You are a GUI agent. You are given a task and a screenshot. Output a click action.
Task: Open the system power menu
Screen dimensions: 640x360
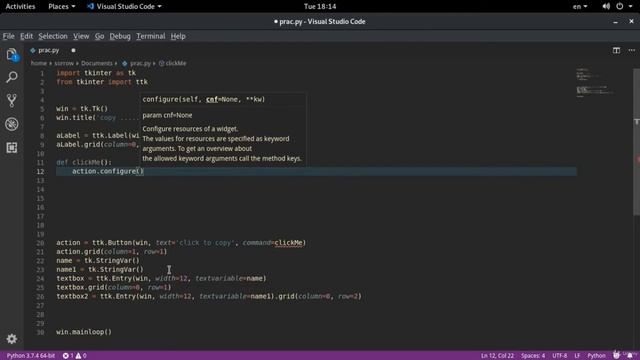[x=620, y=6]
